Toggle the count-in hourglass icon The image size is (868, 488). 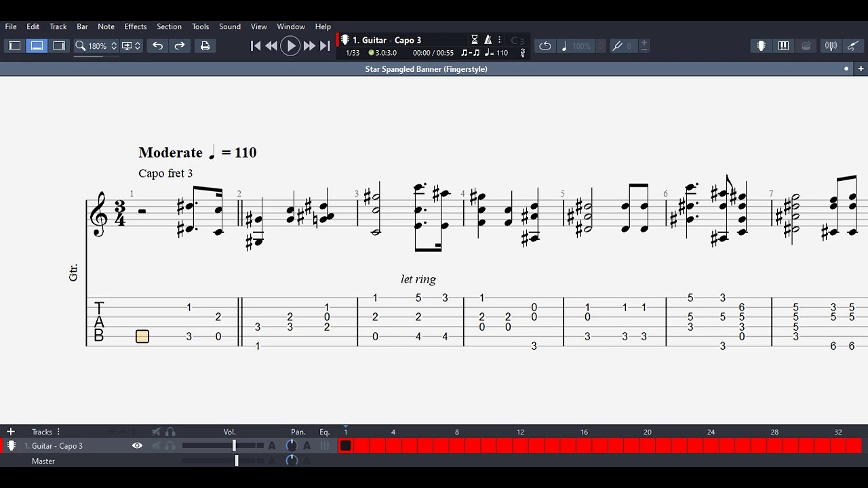tap(475, 40)
